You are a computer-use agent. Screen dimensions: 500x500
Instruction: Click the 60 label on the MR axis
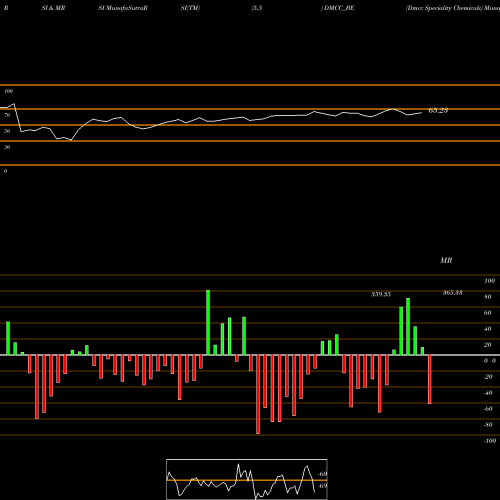[x=488, y=313]
